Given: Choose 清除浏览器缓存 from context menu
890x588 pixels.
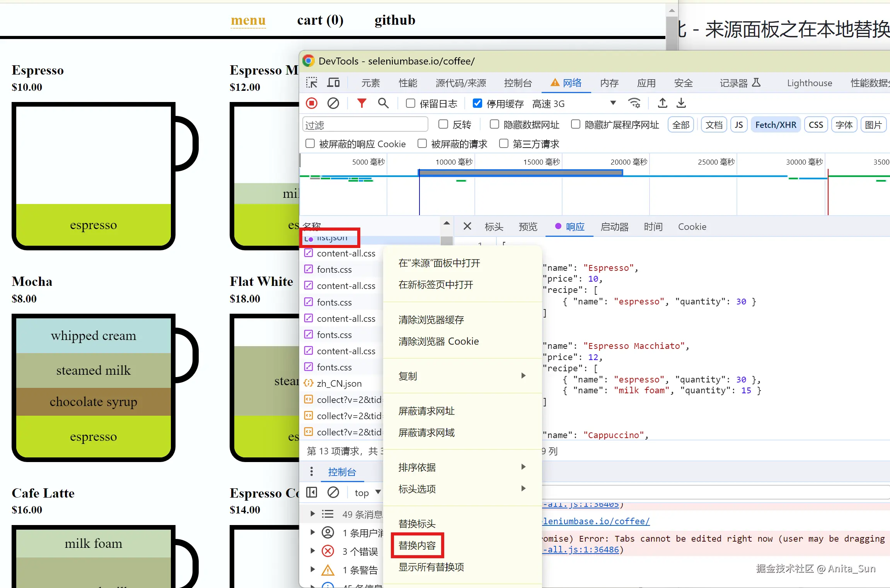Looking at the screenshot, I should pyautogui.click(x=431, y=319).
